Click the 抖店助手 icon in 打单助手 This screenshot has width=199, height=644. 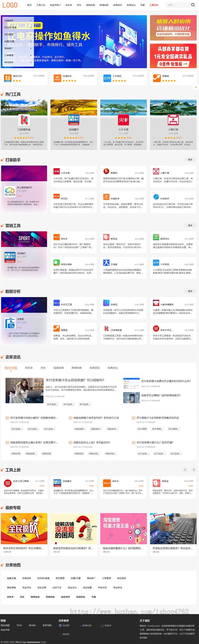(156, 197)
